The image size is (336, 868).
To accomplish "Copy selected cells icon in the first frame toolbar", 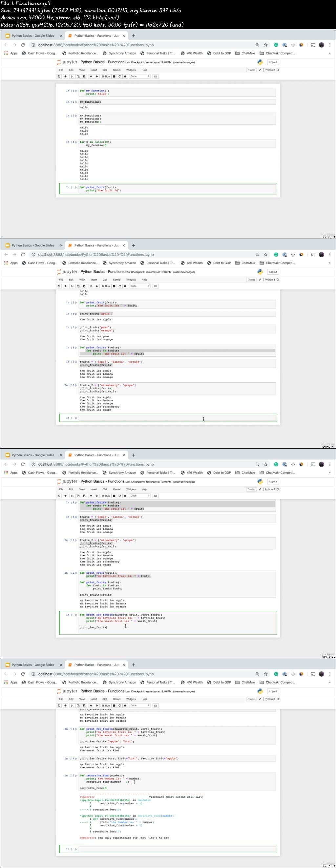I will (78, 76).
